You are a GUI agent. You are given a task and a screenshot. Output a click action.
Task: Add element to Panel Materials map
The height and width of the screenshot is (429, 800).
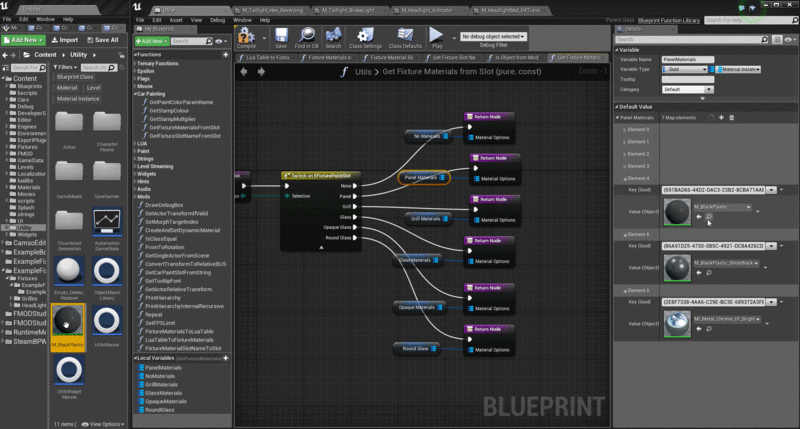click(x=721, y=118)
